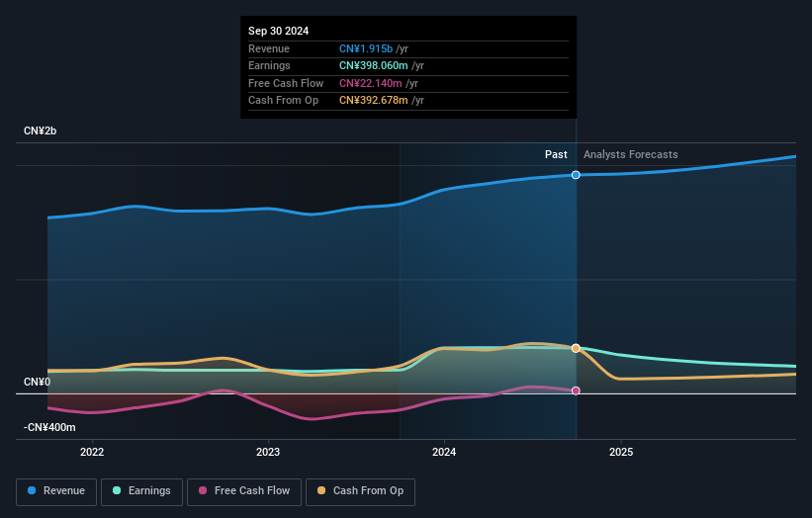This screenshot has width=812, height=518.
Task: Click the CN¥22.140m free cash flow value
Action: 370,83
